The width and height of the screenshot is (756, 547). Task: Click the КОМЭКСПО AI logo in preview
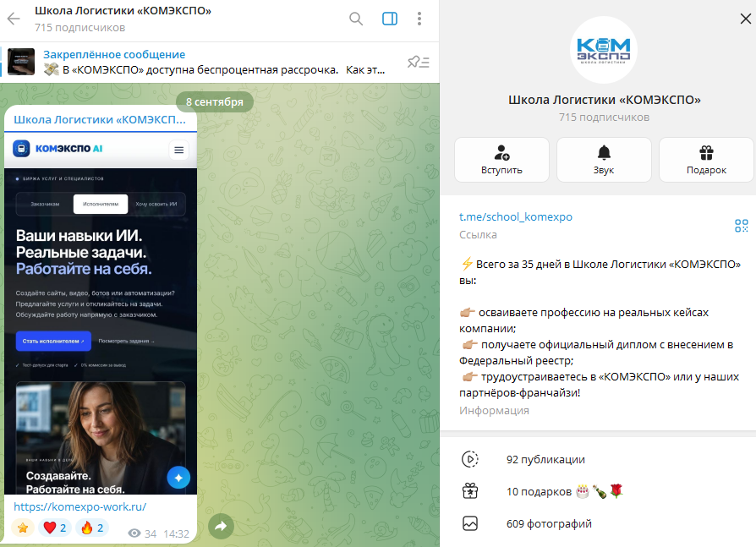pyautogui.click(x=58, y=149)
